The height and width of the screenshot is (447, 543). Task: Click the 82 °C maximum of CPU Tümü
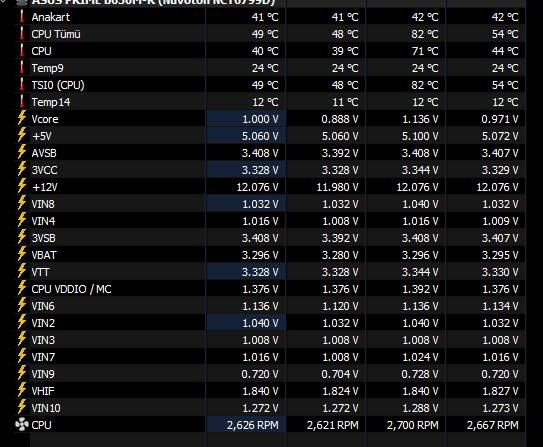[425, 34]
